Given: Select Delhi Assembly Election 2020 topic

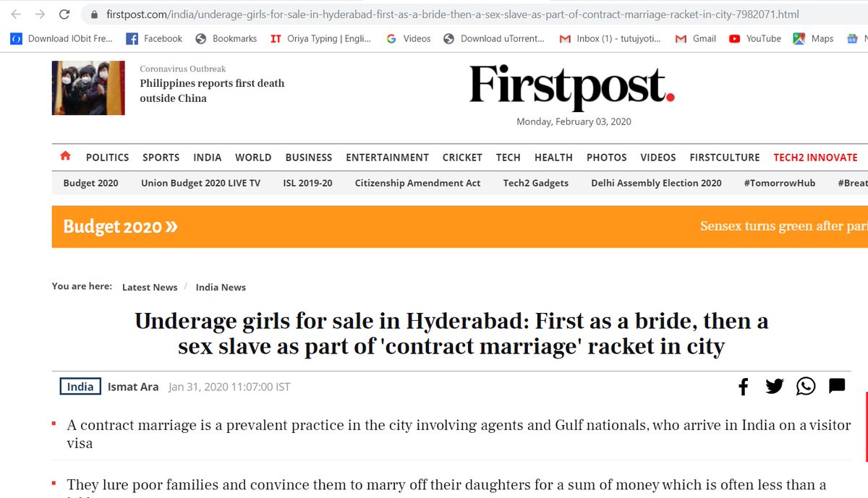Looking at the screenshot, I should click(x=656, y=183).
